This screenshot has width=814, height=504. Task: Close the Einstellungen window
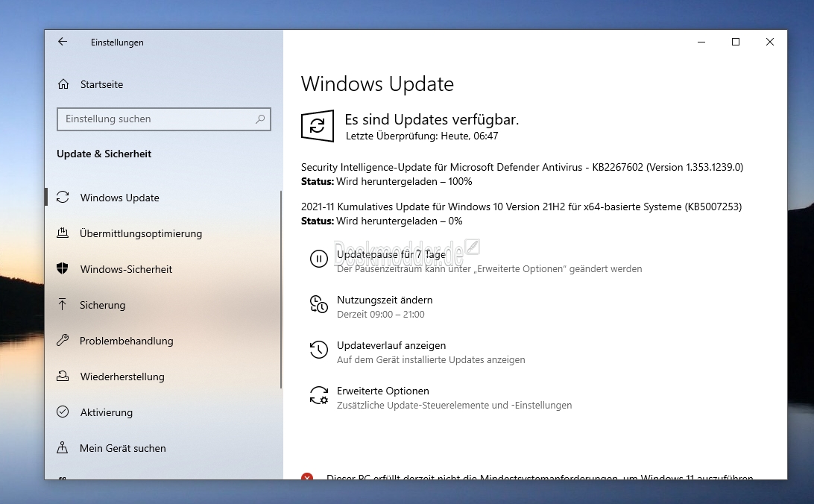coord(770,42)
